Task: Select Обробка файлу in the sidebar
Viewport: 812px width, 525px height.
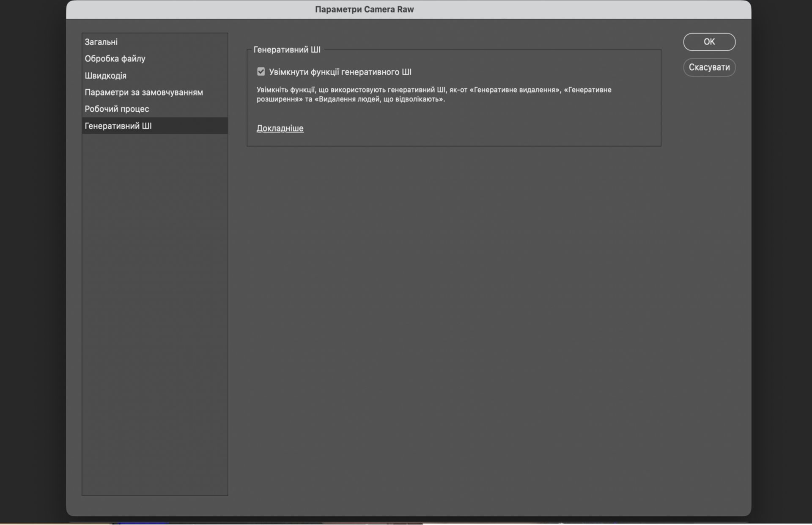Action: click(155, 59)
